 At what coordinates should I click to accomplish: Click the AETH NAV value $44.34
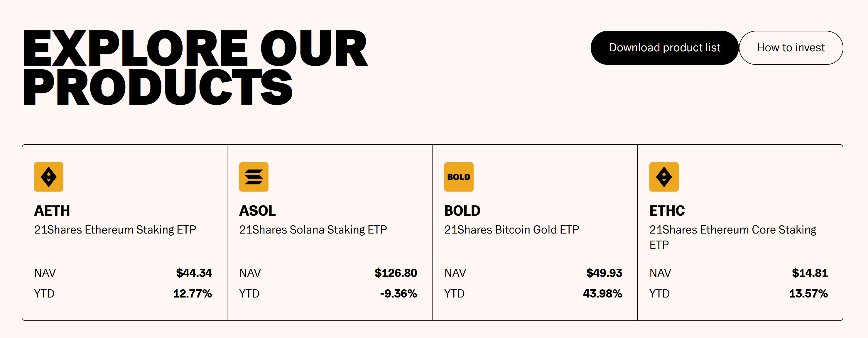[194, 273]
